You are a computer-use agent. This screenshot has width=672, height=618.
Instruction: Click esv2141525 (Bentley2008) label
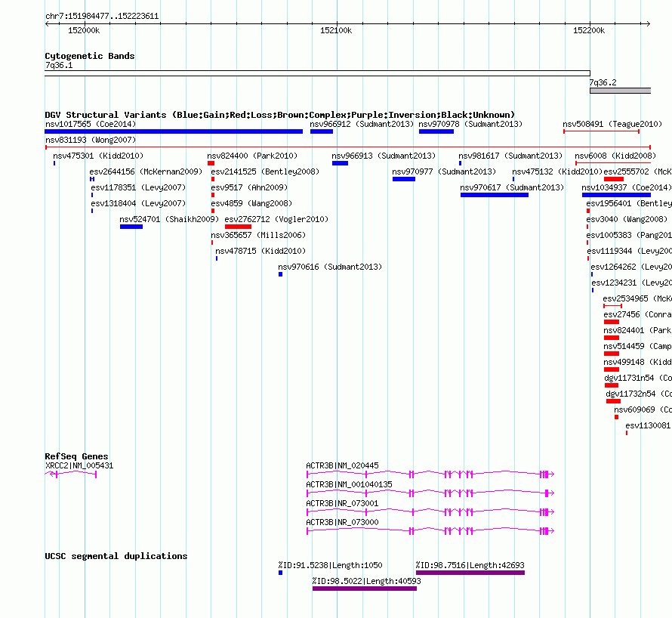pyautogui.click(x=265, y=171)
